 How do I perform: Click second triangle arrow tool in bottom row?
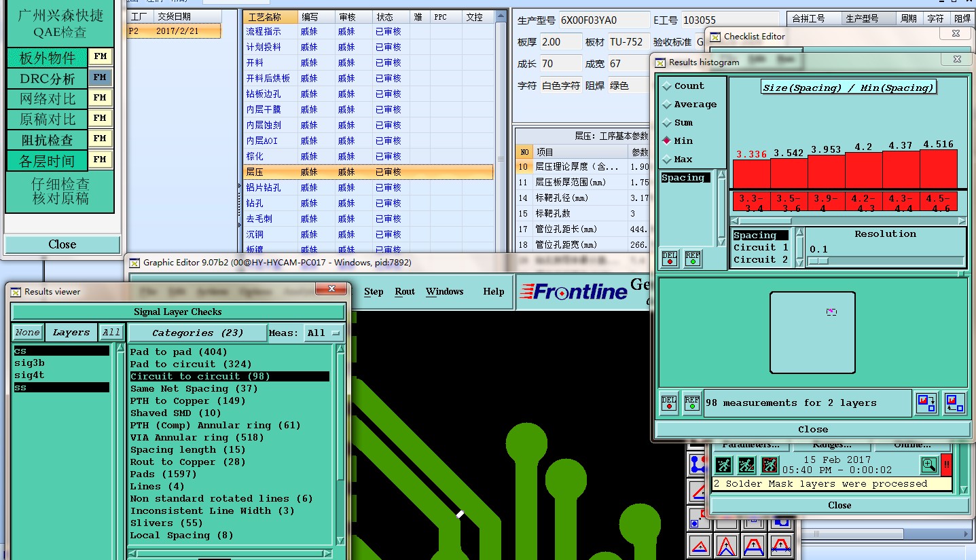pyautogui.click(x=727, y=546)
